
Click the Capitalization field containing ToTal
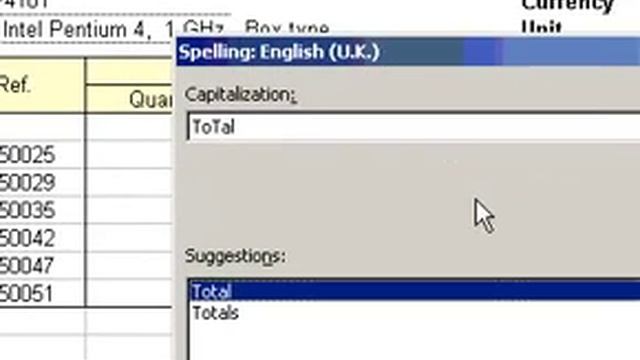click(x=414, y=127)
